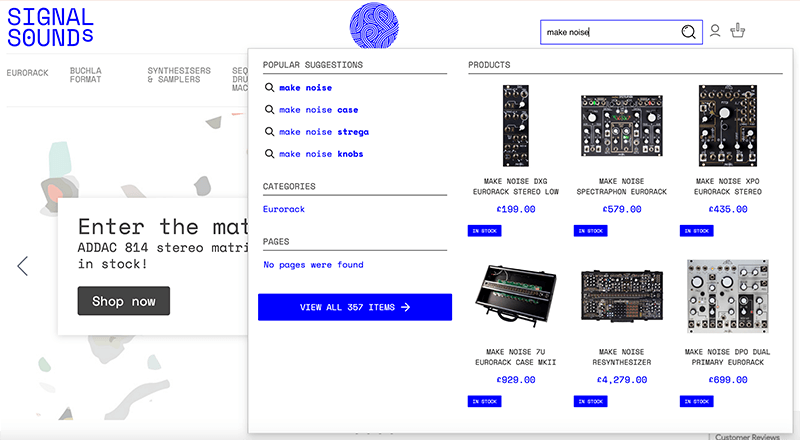Image resolution: width=800 pixels, height=440 pixels.
Task: Click the £579.00 price
Action: (622, 209)
